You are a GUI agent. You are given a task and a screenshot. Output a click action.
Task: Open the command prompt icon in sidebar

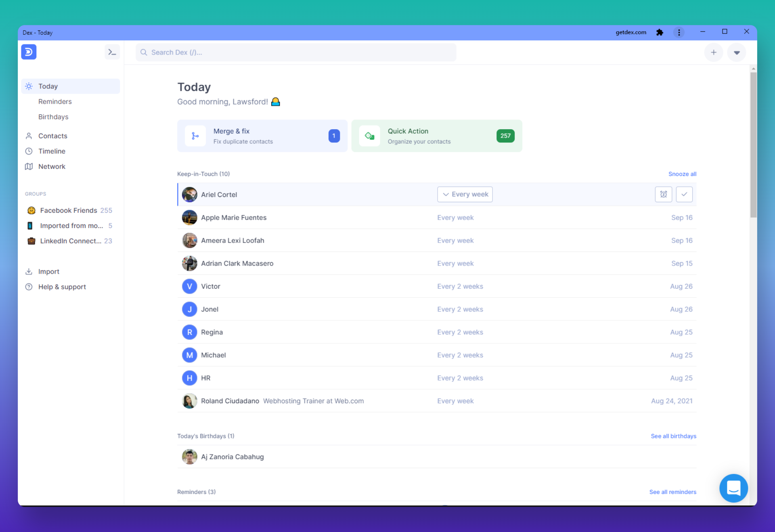[112, 52]
